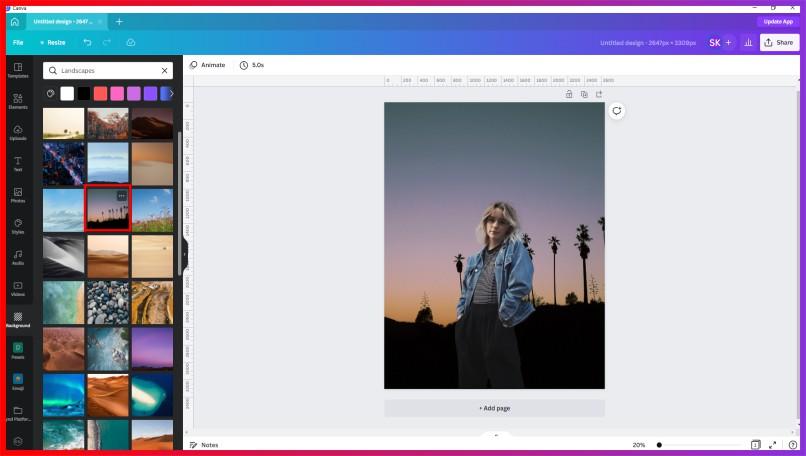Click the Undo arrow icon

click(x=87, y=43)
